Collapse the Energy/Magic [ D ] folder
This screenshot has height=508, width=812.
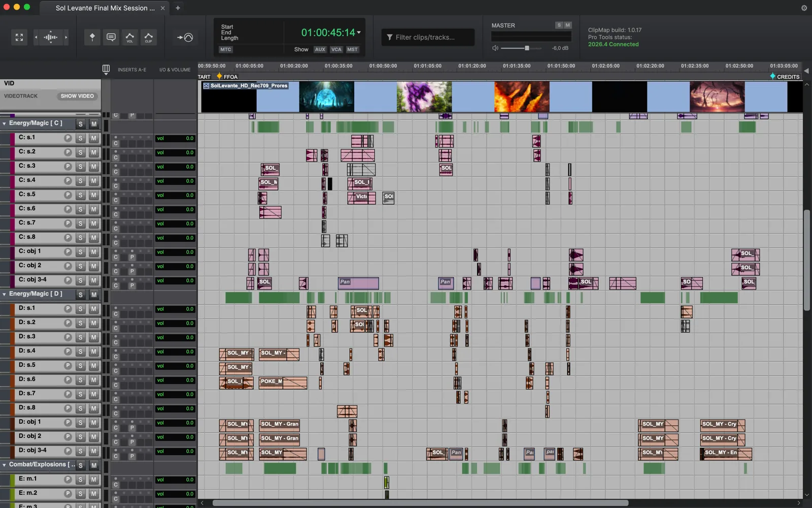[x=5, y=294]
